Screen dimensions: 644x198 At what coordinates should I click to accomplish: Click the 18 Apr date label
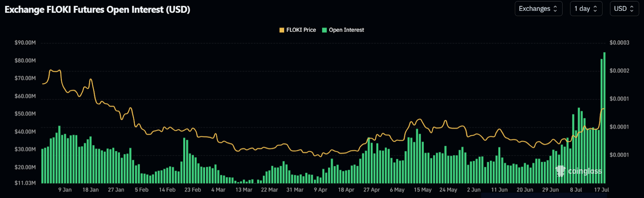click(x=346, y=190)
